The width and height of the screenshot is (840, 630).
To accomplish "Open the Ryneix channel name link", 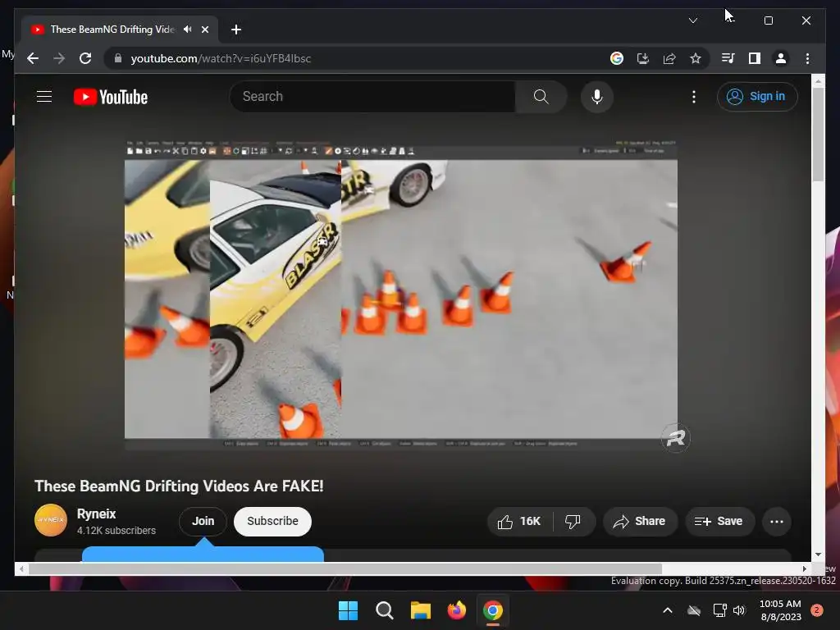I will (x=97, y=514).
